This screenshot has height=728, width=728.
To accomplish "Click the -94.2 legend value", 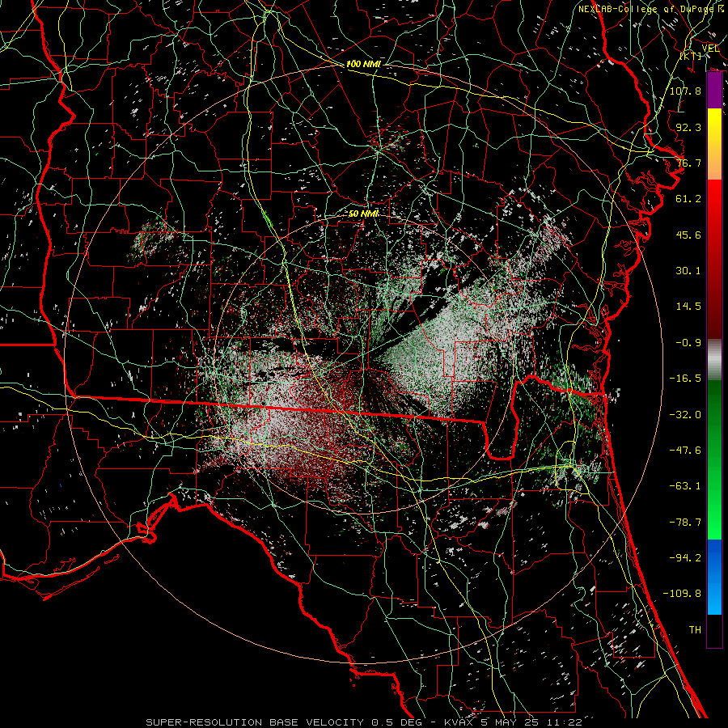I will (x=685, y=558).
